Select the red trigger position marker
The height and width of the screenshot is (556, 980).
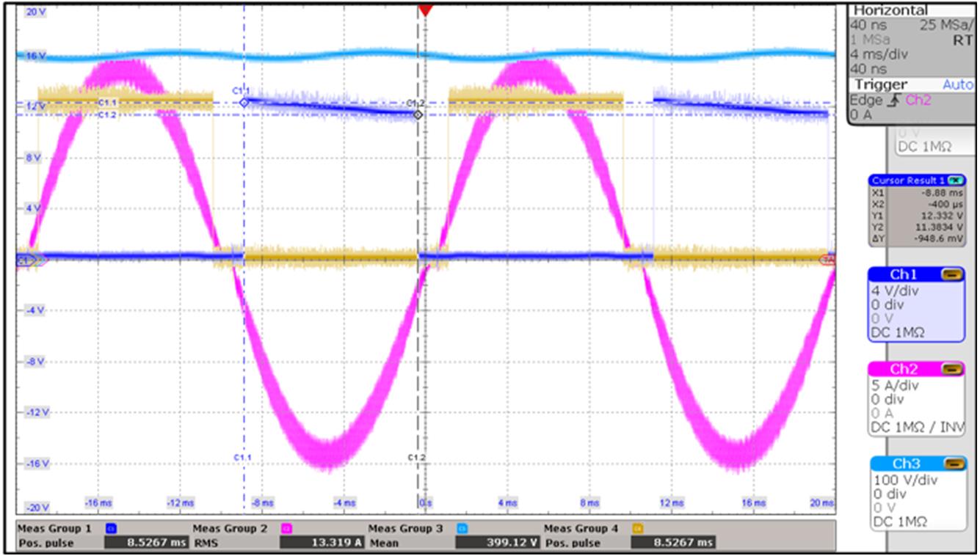click(x=425, y=10)
